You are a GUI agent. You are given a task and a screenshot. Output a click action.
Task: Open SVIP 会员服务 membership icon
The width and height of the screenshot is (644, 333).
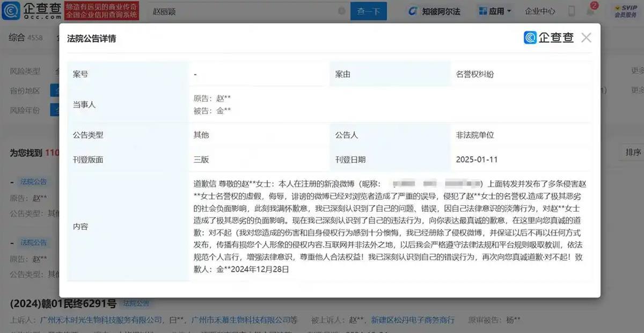(627, 10)
